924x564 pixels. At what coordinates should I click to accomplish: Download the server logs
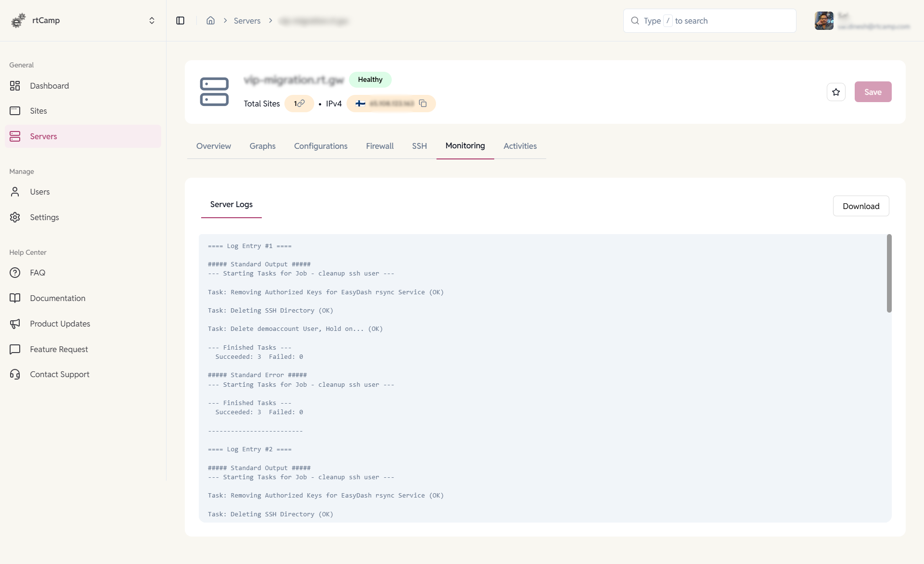(861, 206)
